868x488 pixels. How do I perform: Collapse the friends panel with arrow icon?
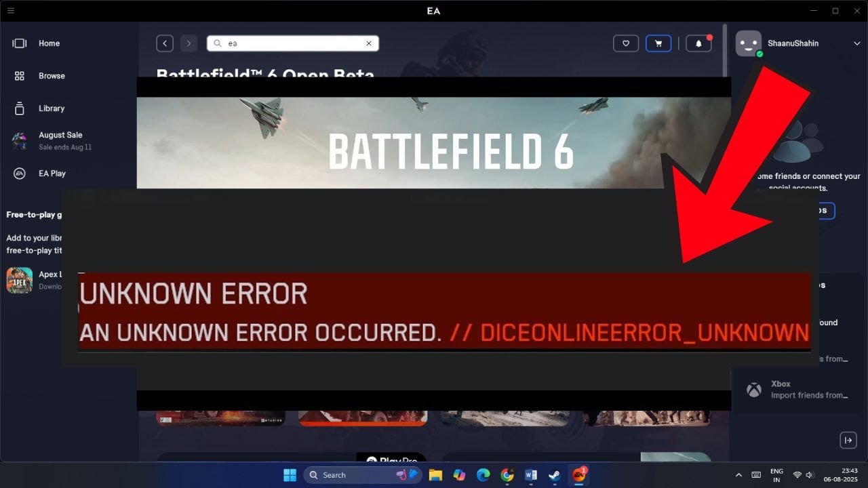848,440
